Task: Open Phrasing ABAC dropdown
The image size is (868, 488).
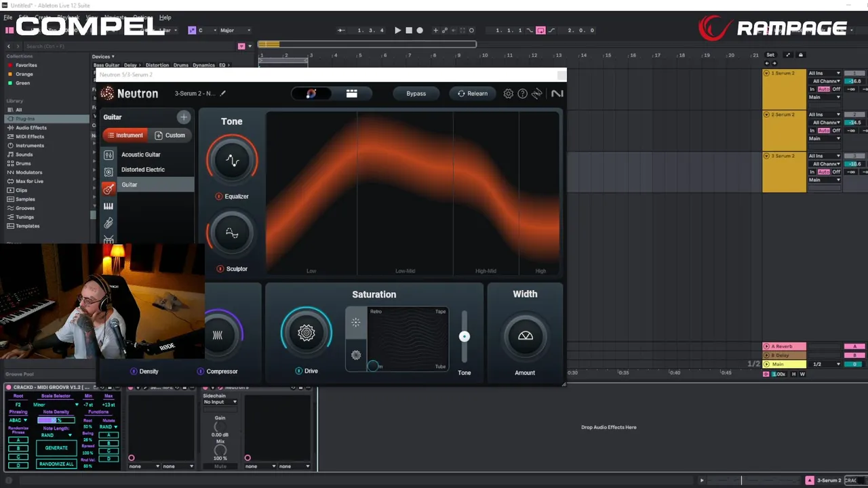Action: [x=18, y=420]
